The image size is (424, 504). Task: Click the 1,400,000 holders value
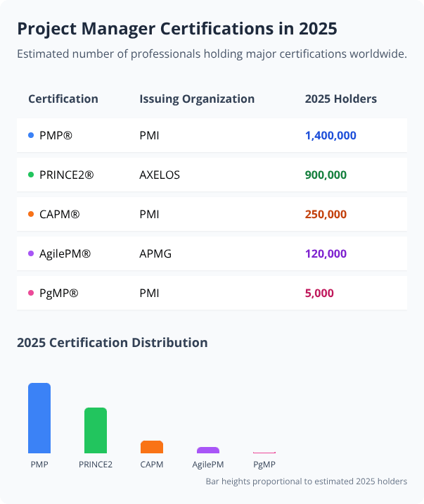coord(330,136)
